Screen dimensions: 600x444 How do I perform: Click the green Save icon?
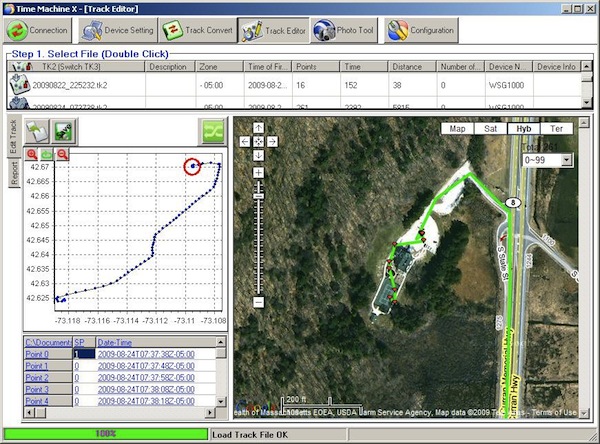(64, 131)
